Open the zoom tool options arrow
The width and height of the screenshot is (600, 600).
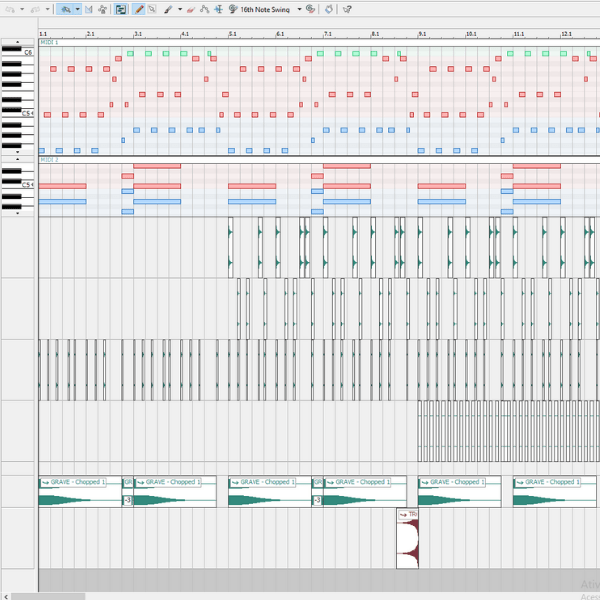(79, 8)
